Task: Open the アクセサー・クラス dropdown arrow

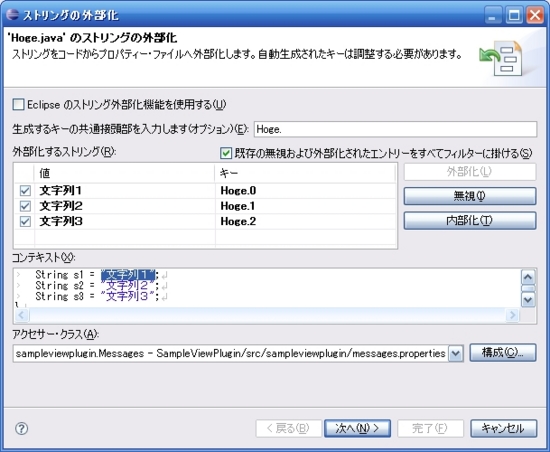Action: [455, 353]
